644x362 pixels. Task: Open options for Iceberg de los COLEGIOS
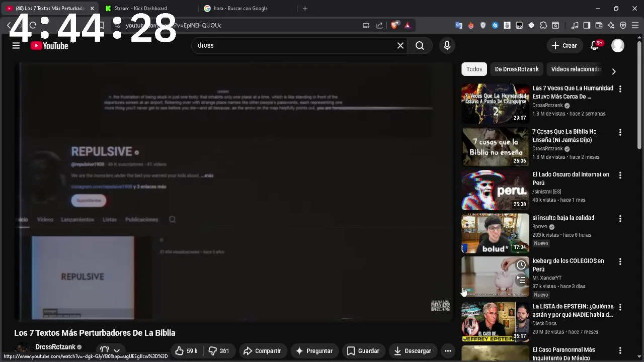620,262
